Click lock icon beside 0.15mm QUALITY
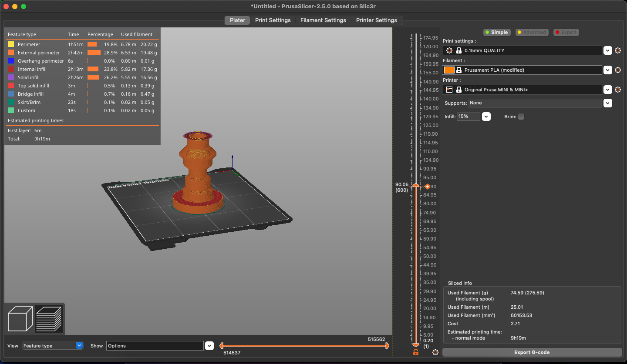 click(458, 50)
